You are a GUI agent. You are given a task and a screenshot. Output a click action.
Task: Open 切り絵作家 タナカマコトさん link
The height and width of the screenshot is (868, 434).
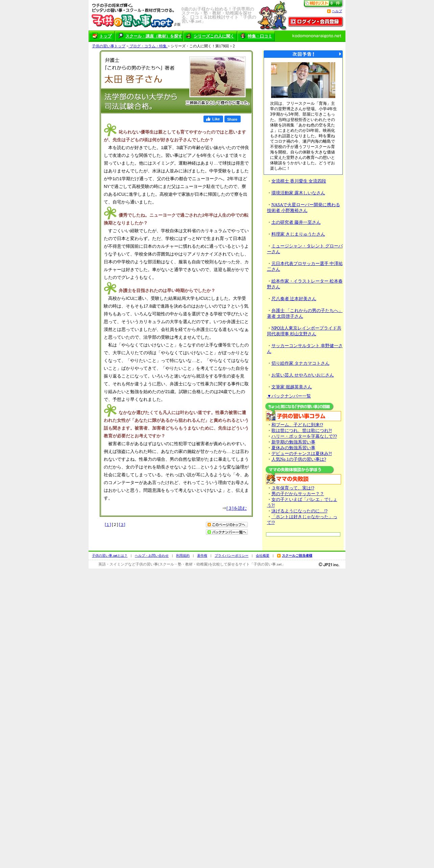tap(300, 363)
